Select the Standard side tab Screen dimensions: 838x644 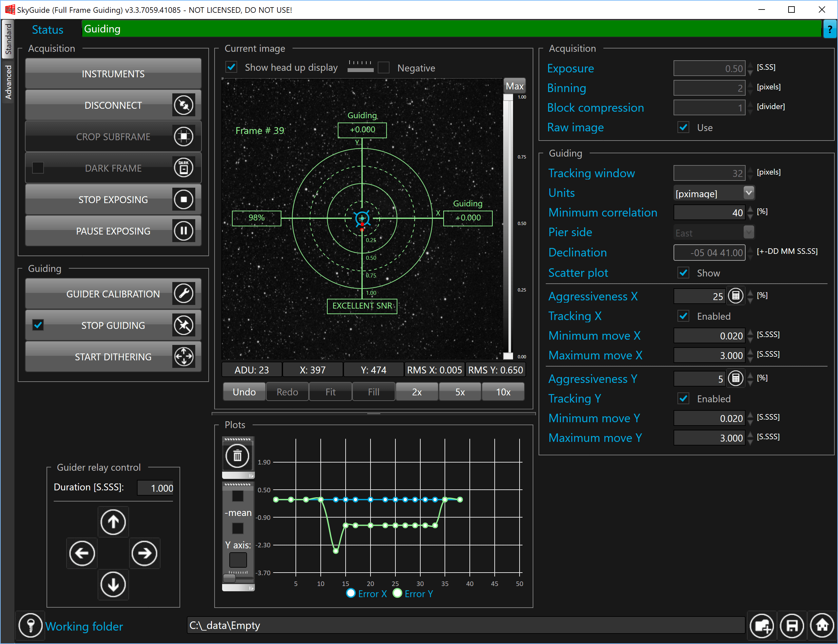pyautogui.click(x=8, y=39)
